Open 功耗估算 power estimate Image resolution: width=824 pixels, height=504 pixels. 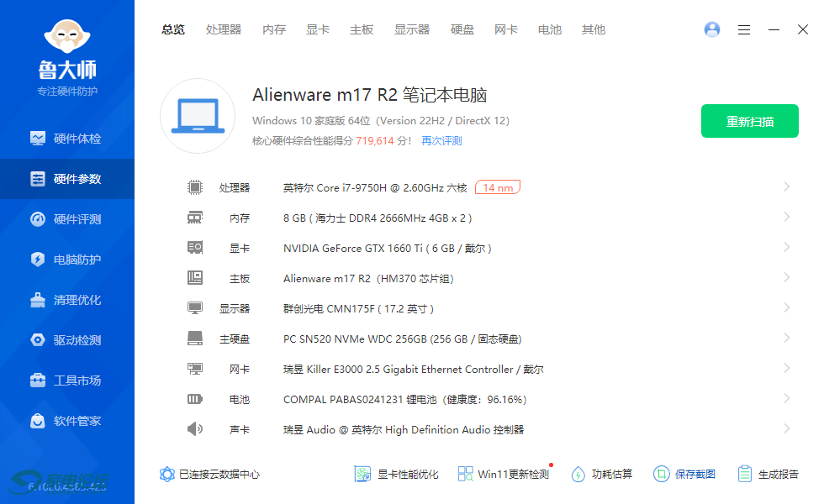602,475
